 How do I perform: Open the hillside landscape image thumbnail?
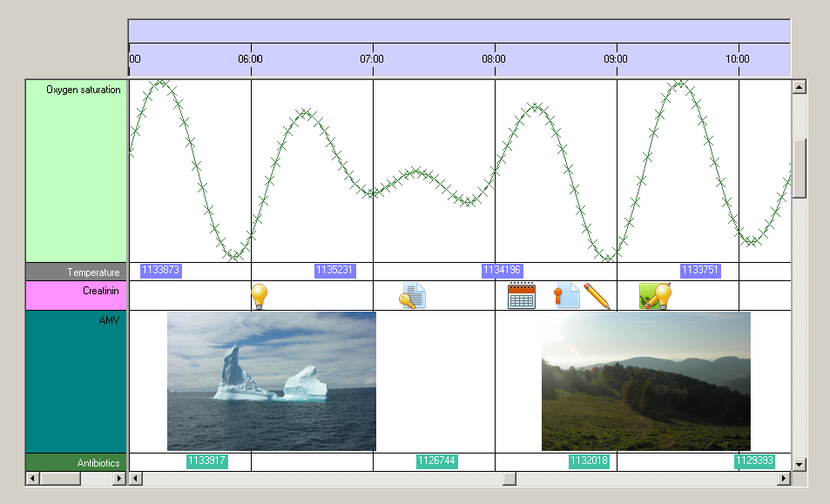coord(645,381)
